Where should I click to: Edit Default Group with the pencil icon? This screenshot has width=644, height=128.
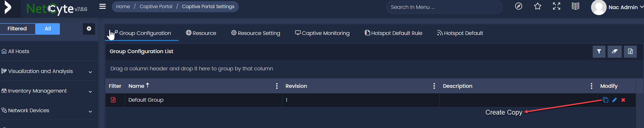(x=614, y=100)
